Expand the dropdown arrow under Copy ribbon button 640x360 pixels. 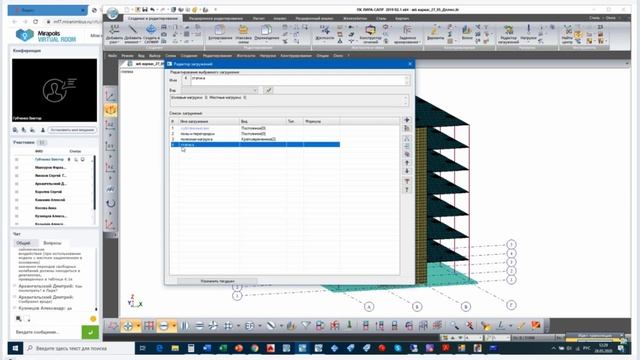[220, 41]
